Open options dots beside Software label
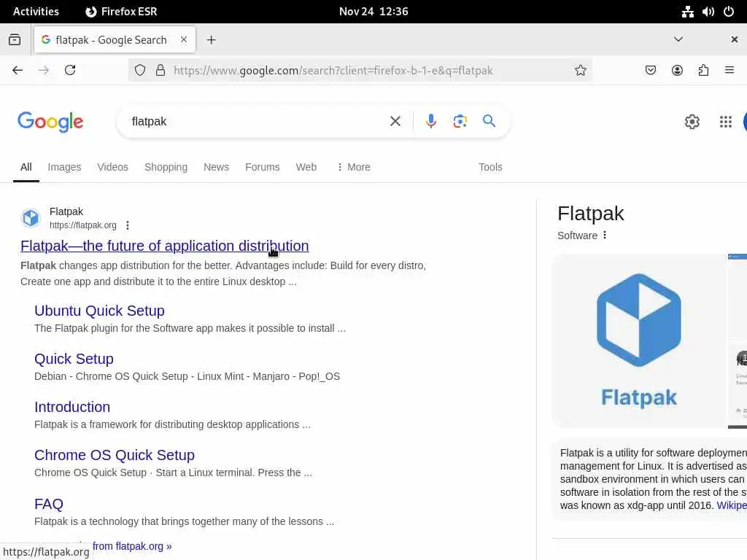The width and height of the screenshot is (747, 560). 605,236
